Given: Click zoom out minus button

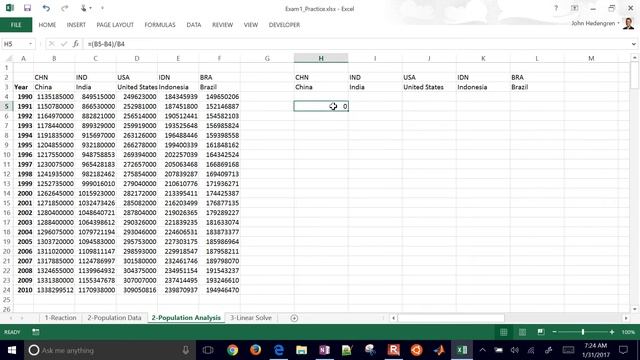Looking at the screenshot, I should click(554, 332).
